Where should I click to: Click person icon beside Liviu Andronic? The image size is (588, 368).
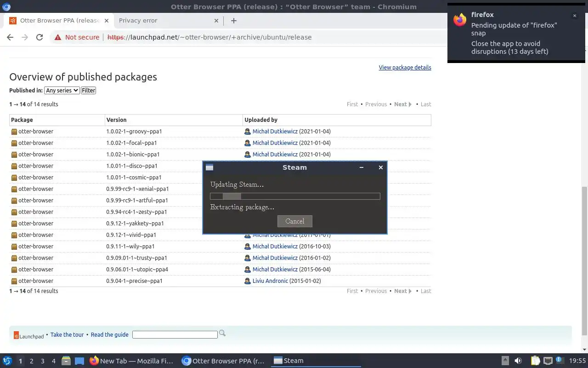pyautogui.click(x=248, y=281)
